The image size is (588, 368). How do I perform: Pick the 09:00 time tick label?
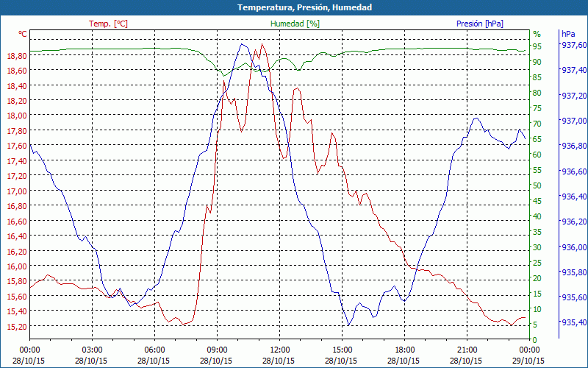(x=217, y=350)
